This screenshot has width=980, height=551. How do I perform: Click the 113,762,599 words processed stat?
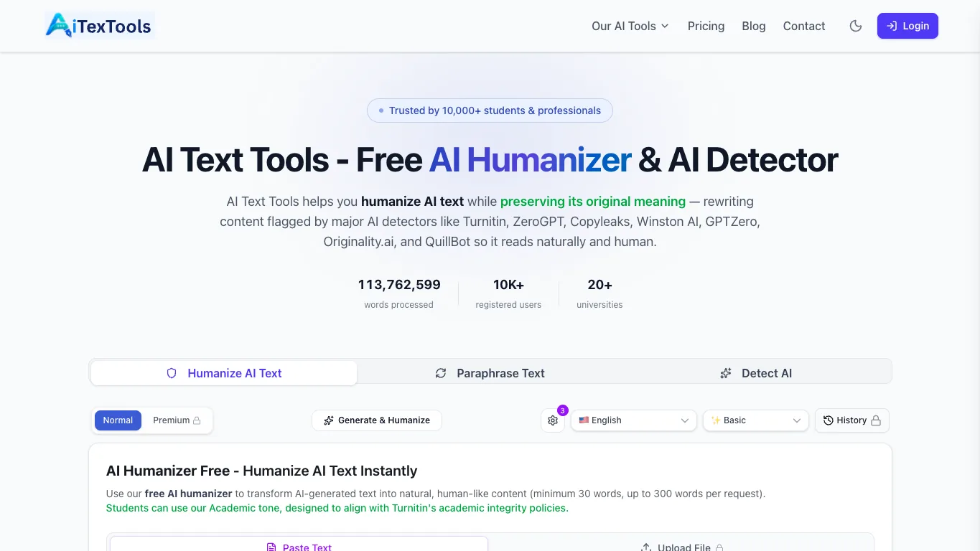(399, 293)
